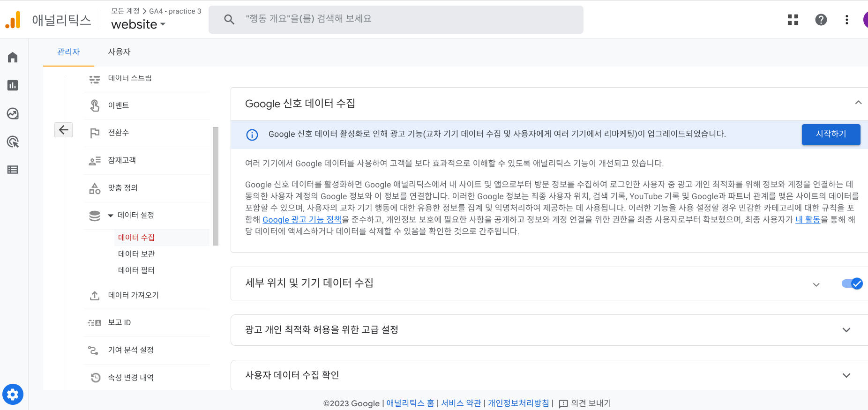
Task: Click the Admin gear icon
Action: point(13,395)
